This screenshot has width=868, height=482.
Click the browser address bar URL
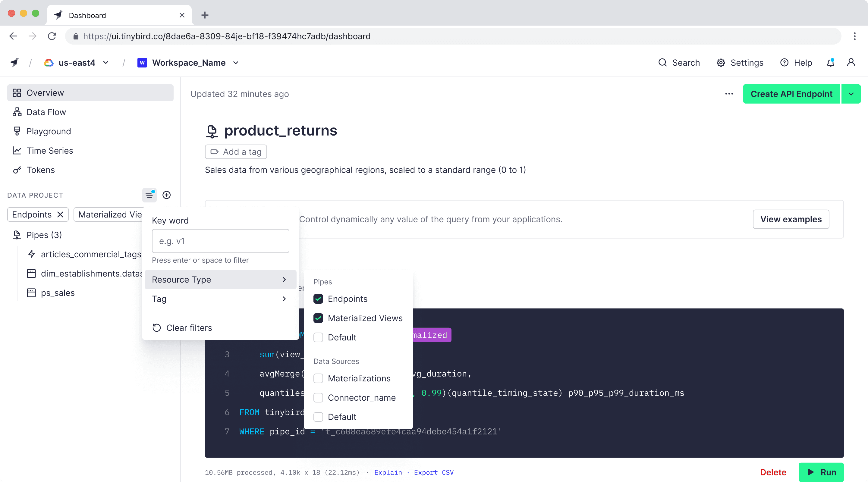(227, 36)
